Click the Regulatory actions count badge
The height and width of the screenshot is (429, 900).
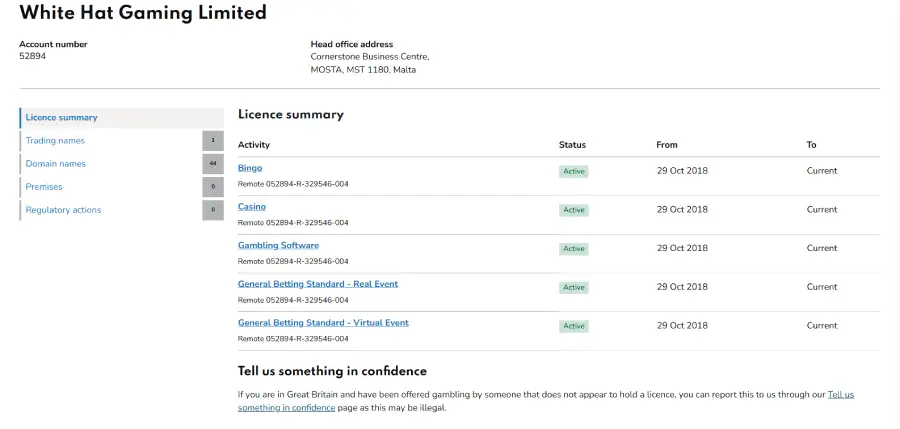pos(213,210)
